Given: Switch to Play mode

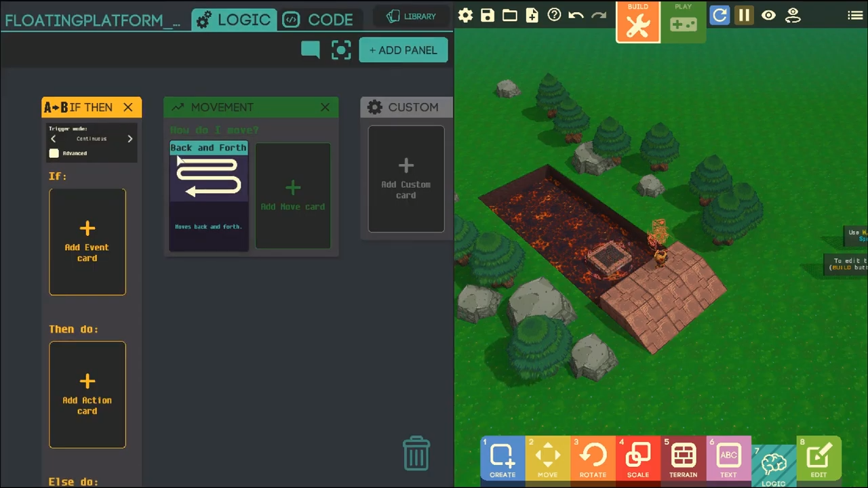Looking at the screenshot, I should [x=683, y=22].
